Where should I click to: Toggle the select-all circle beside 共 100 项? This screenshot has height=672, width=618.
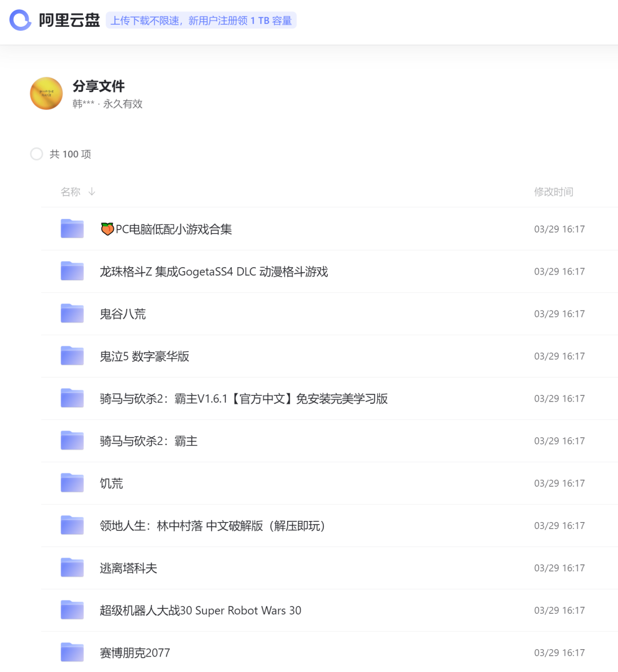click(x=37, y=154)
